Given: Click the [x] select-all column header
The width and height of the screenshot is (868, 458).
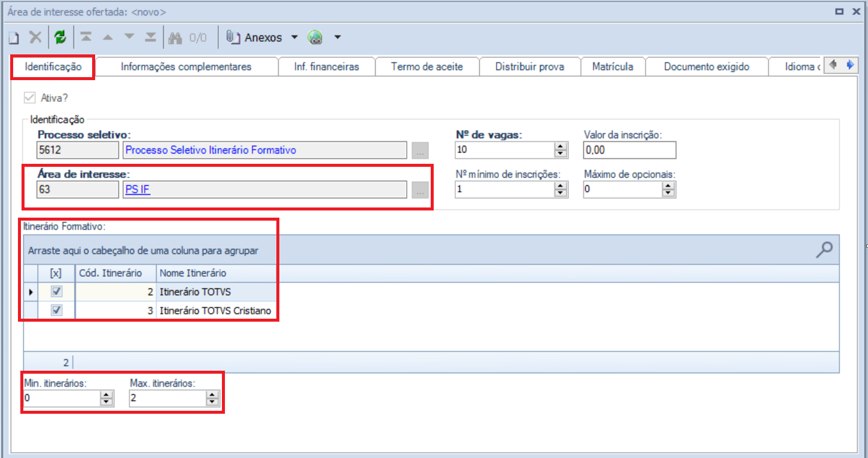Looking at the screenshot, I should [56, 273].
